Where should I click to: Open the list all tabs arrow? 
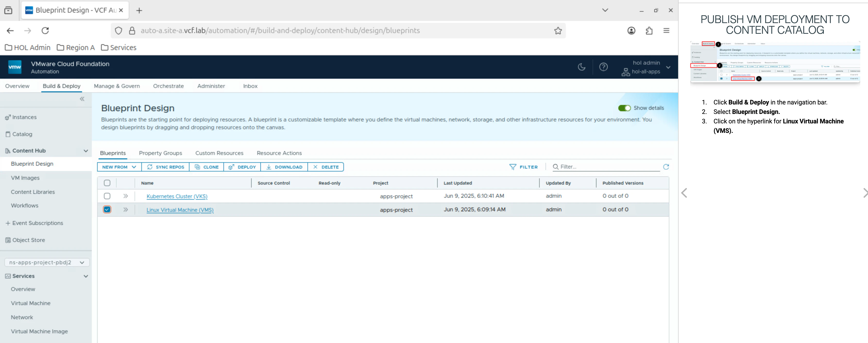[605, 10]
